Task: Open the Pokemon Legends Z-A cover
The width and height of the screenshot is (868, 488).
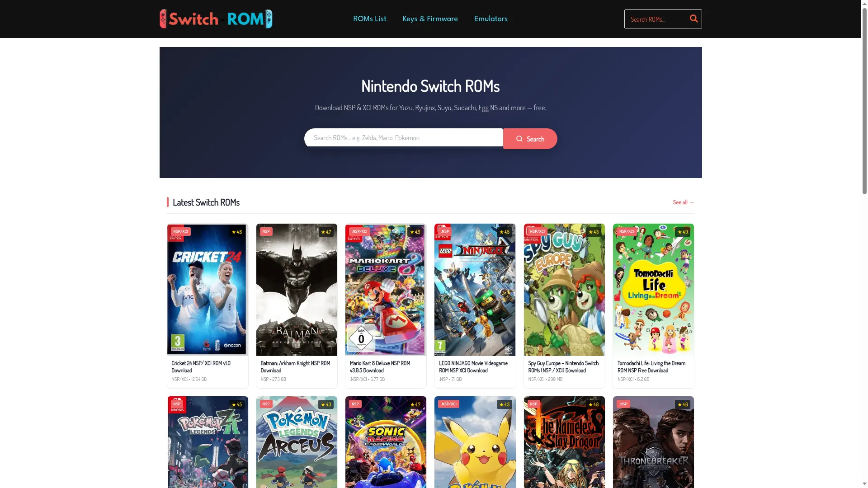Action: 208,442
